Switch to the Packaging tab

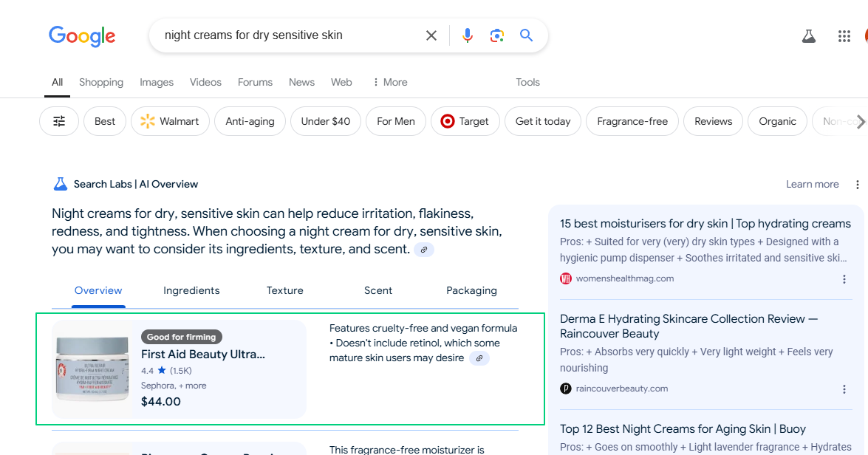471,290
